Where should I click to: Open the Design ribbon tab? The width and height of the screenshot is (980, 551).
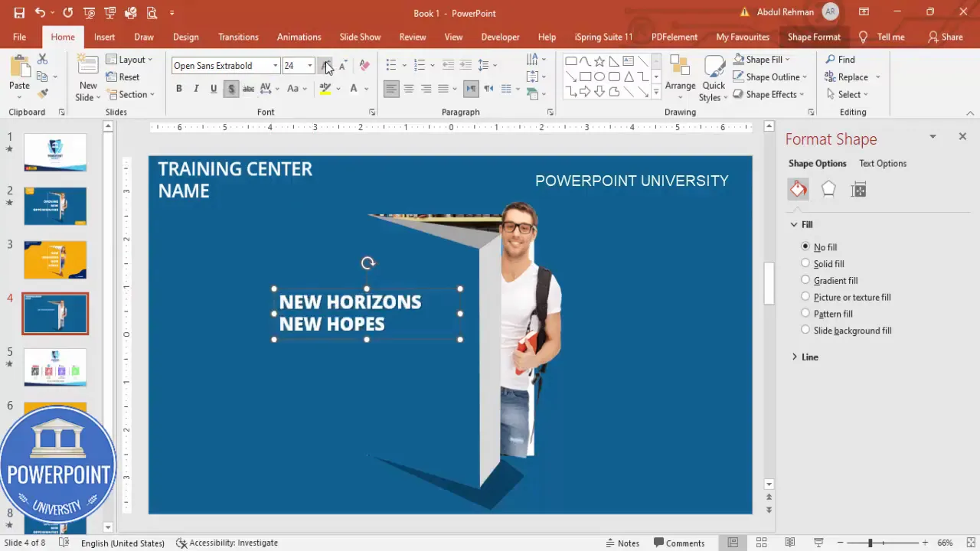(186, 37)
